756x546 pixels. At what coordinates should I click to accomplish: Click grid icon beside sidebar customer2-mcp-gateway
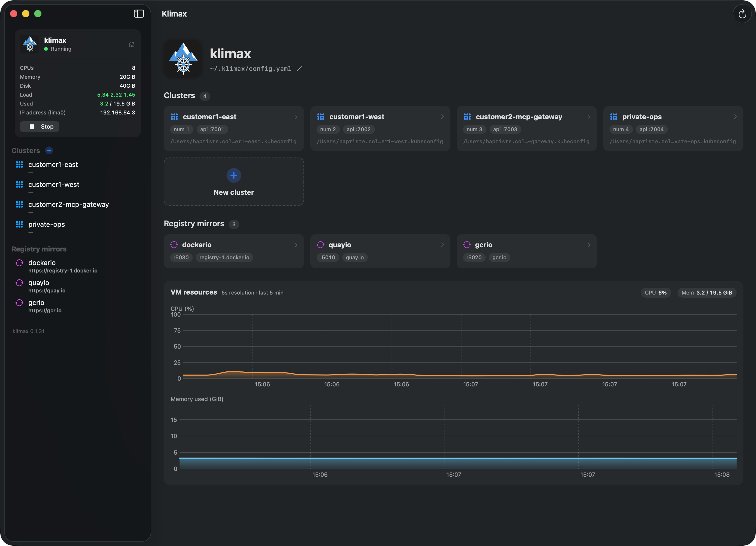coord(19,205)
